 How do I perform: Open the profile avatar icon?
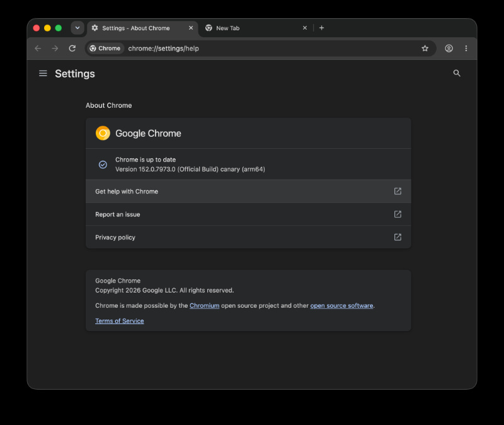[x=449, y=49]
